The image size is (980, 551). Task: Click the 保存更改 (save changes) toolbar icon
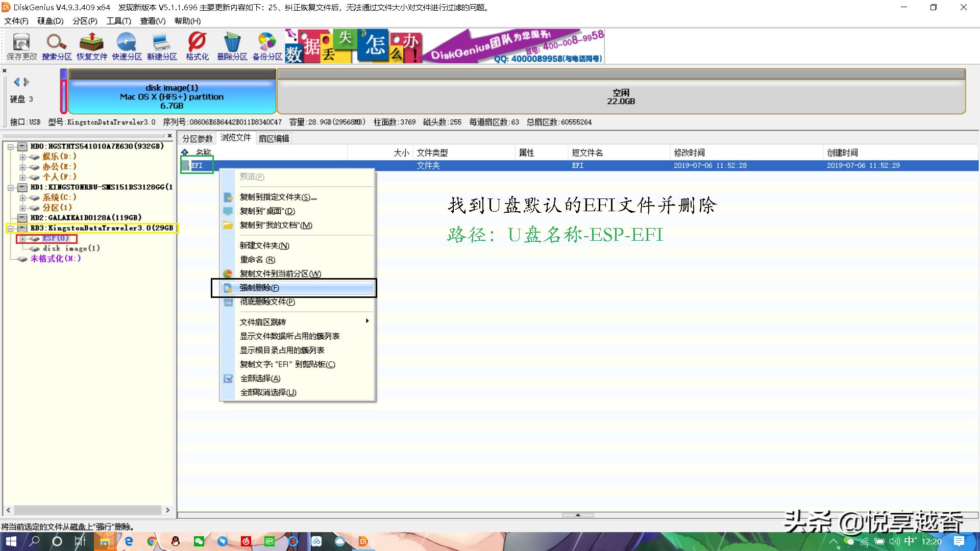(21, 46)
